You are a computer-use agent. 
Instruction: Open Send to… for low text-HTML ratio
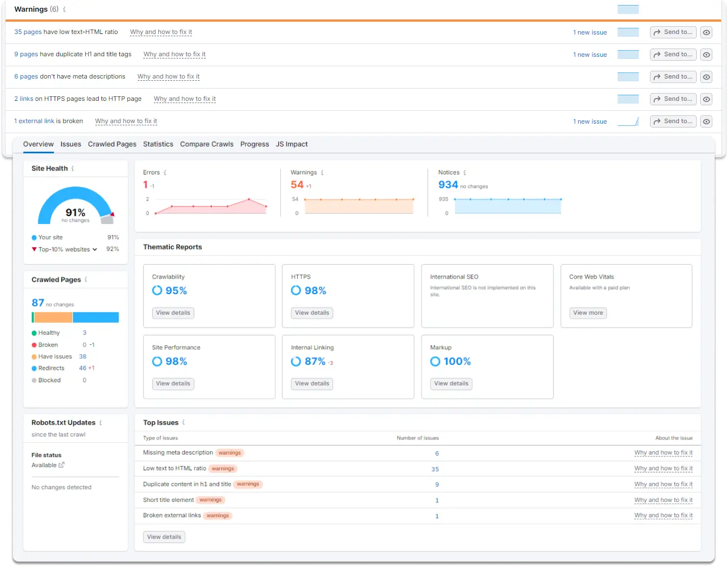[673, 32]
